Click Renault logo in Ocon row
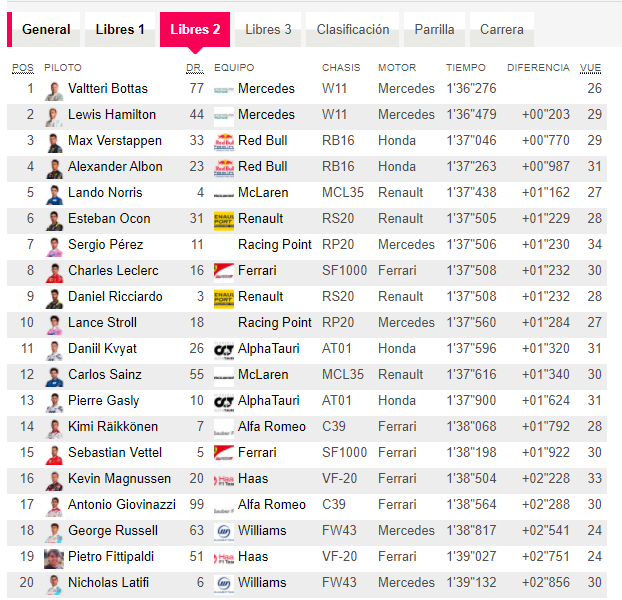 pos(224,221)
